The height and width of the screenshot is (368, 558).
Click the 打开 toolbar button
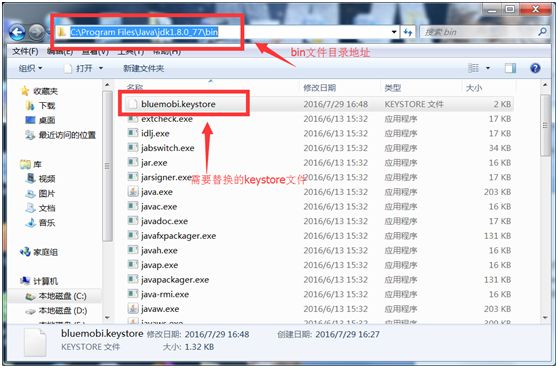[79, 68]
